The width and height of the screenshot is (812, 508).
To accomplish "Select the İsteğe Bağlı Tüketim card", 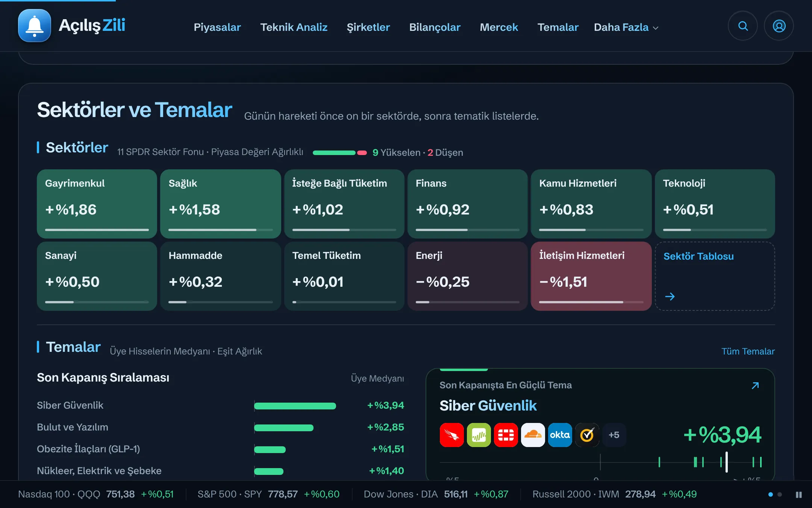I will coord(344,204).
